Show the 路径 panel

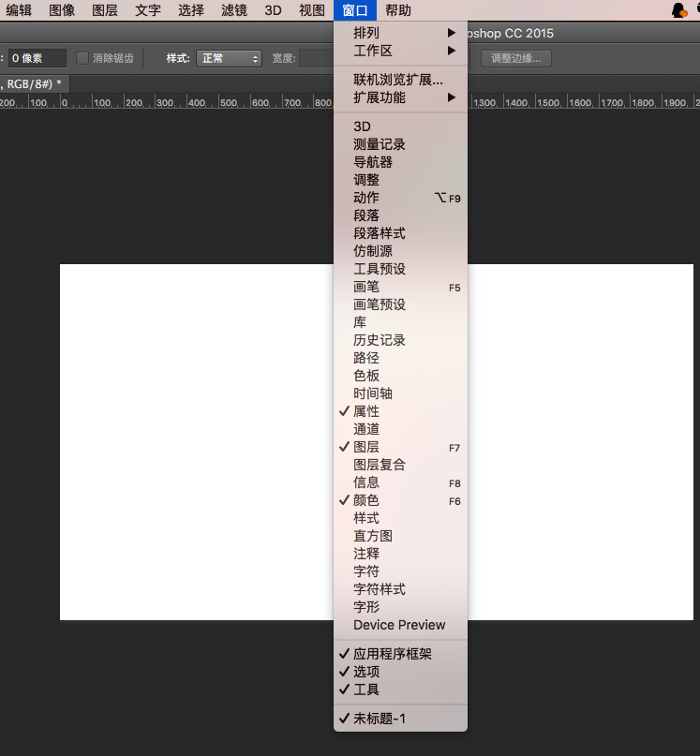tap(400, 358)
